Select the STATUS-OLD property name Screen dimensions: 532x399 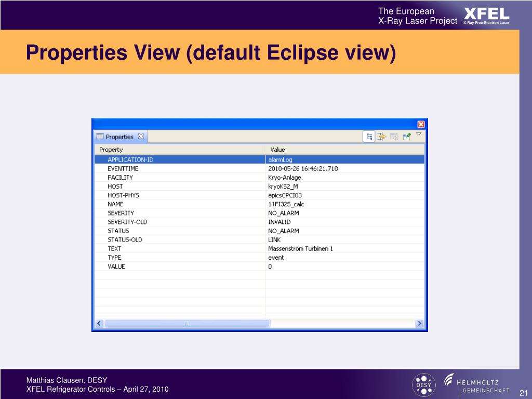click(x=125, y=240)
